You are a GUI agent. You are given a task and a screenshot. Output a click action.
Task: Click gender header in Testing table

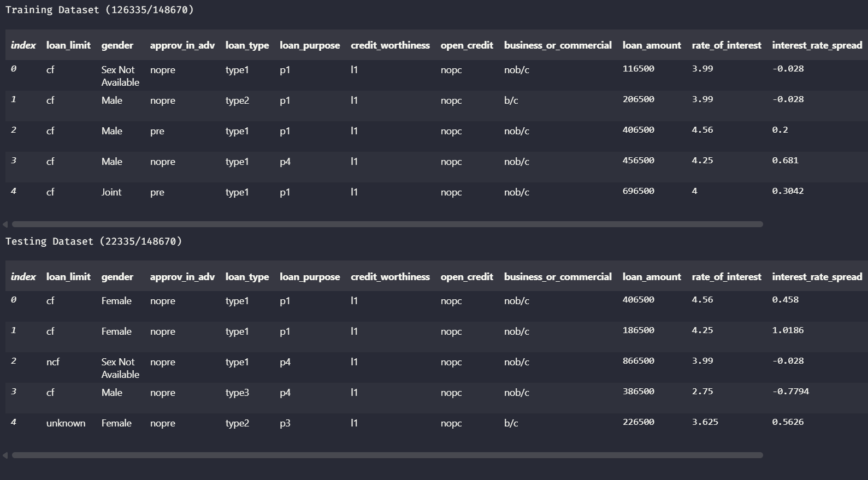click(x=117, y=277)
